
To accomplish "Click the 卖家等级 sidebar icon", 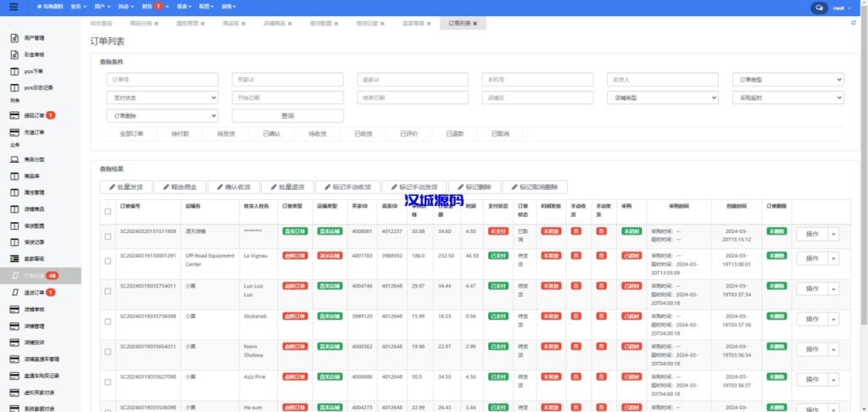I will pyautogui.click(x=15, y=259).
